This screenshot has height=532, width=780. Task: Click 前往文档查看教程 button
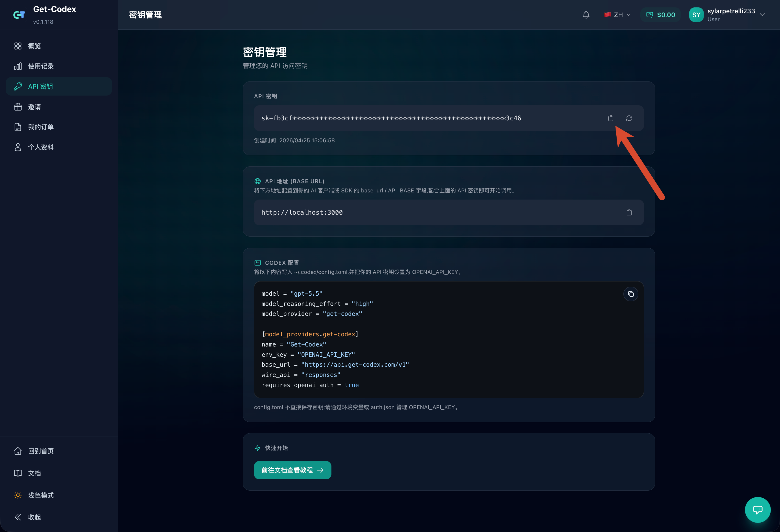click(292, 470)
